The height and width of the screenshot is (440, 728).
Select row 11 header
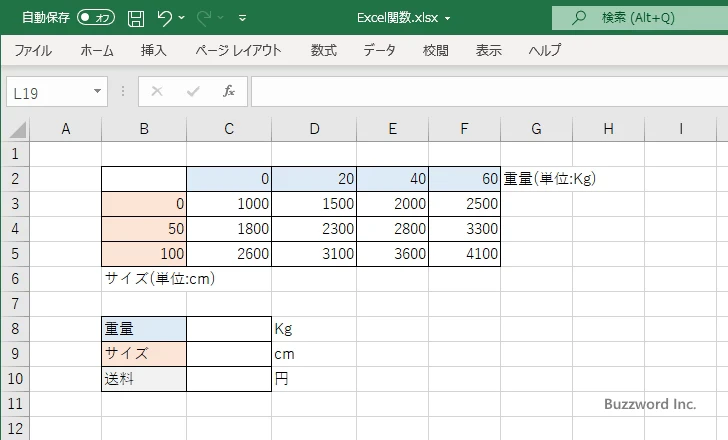[x=15, y=404]
